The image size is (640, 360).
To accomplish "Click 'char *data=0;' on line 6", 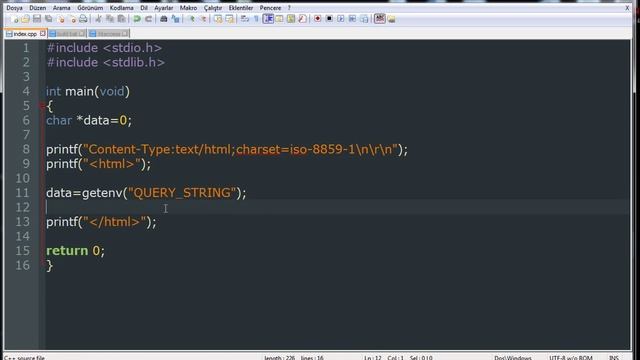I will (x=89, y=120).
